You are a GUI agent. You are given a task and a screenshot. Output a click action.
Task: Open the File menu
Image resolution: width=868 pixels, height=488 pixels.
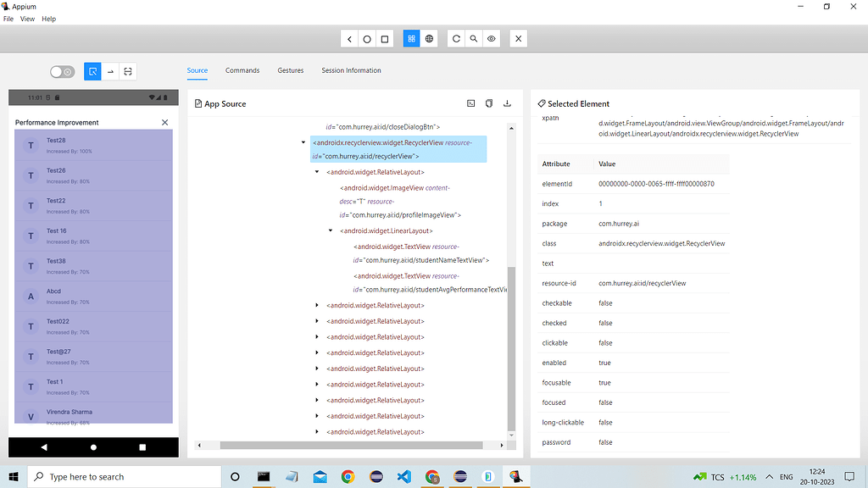8,19
